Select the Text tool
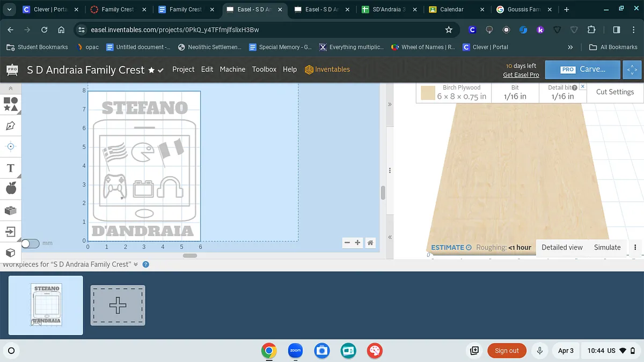This screenshot has height=362, width=644. pyautogui.click(x=10, y=168)
